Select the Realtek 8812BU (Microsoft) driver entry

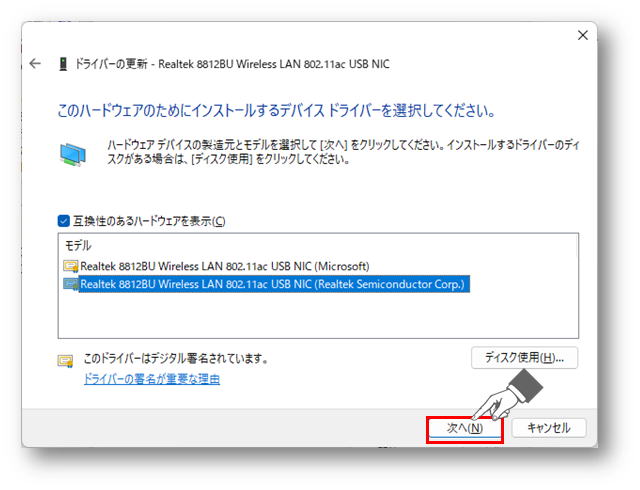tap(224, 266)
